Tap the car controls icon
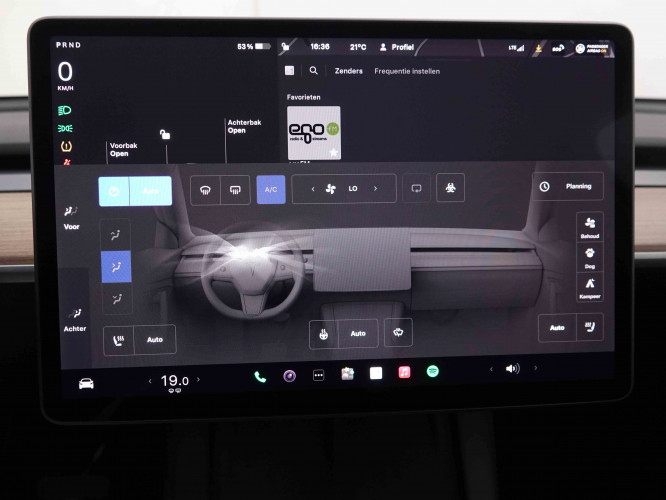Image resolution: width=666 pixels, height=500 pixels. (x=86, y=383)
